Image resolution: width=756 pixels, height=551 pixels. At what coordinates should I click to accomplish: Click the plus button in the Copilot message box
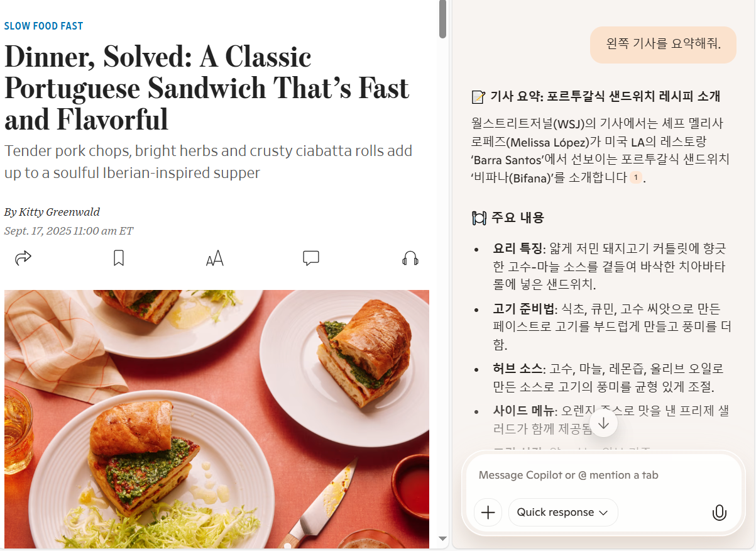pos(488,512)
